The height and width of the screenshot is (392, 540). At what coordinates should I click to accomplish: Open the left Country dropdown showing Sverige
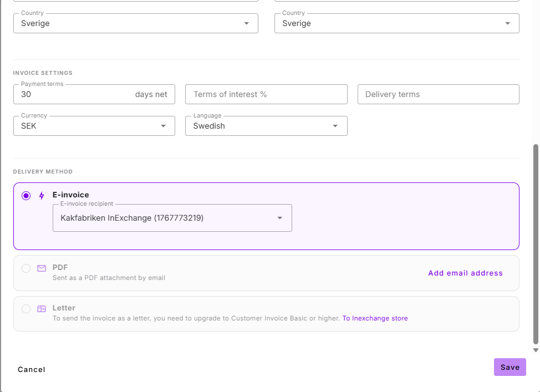[136, 23]
